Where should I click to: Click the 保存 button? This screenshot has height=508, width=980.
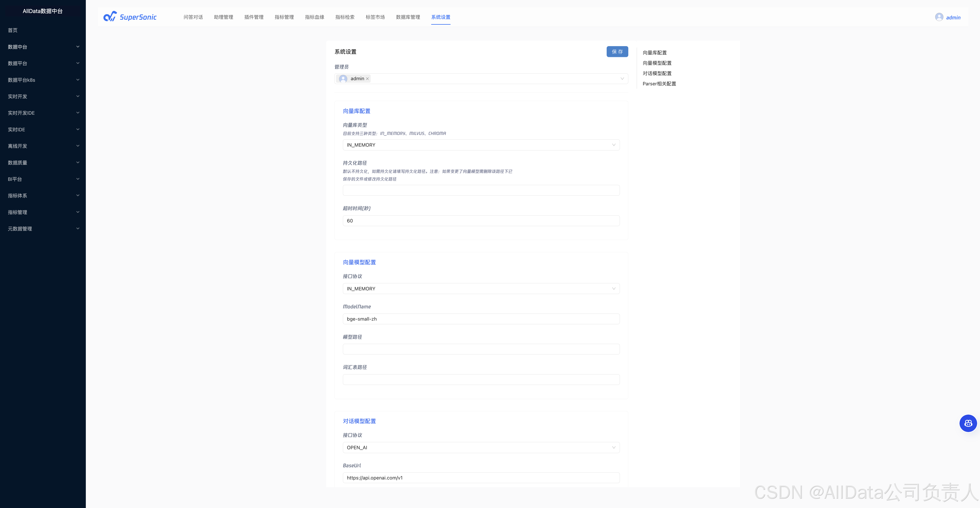(617, 52)
